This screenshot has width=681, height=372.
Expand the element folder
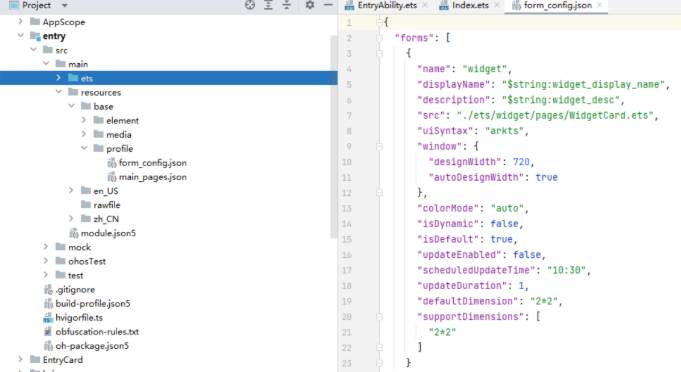click(84, 120)
